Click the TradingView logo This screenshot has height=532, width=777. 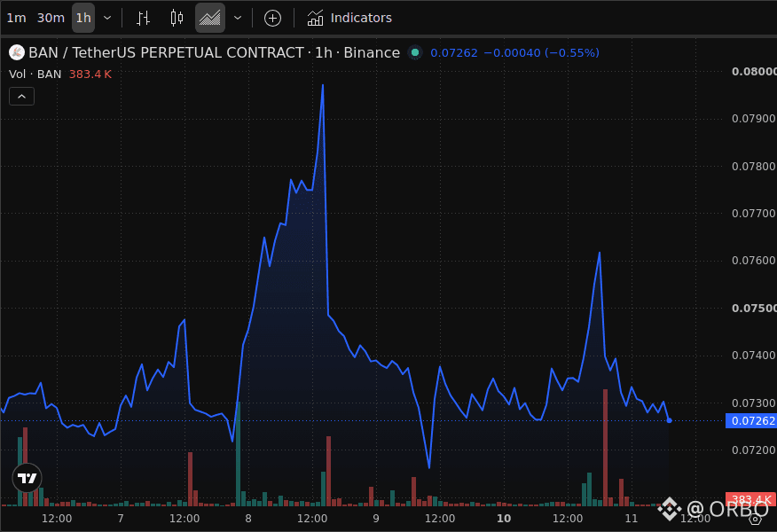point(27,478)
